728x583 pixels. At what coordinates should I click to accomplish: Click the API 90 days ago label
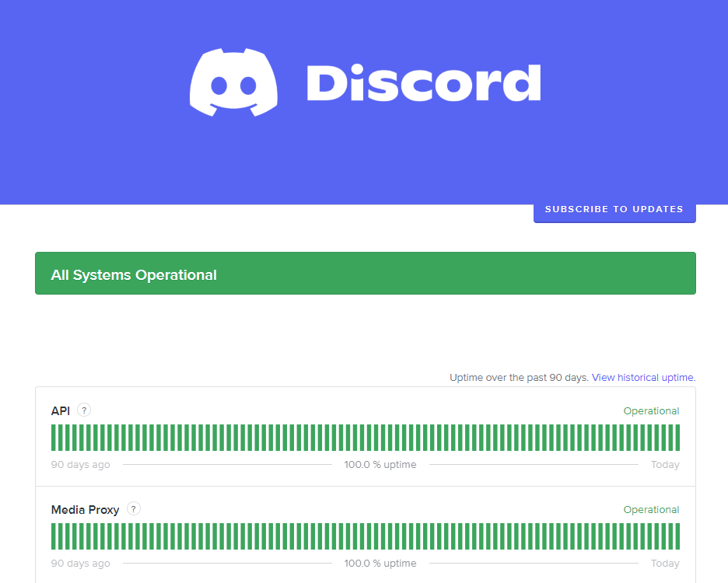(x=80, y=465)
